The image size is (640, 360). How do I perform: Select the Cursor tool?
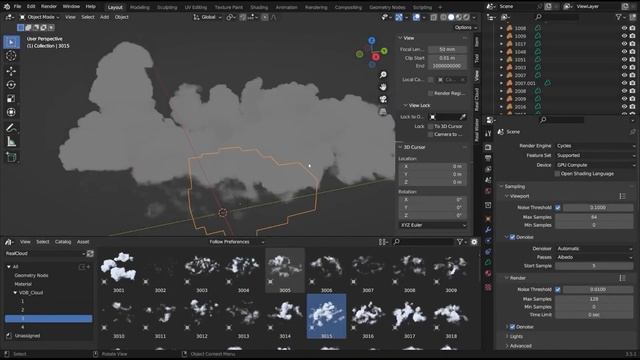click(11, 56)
